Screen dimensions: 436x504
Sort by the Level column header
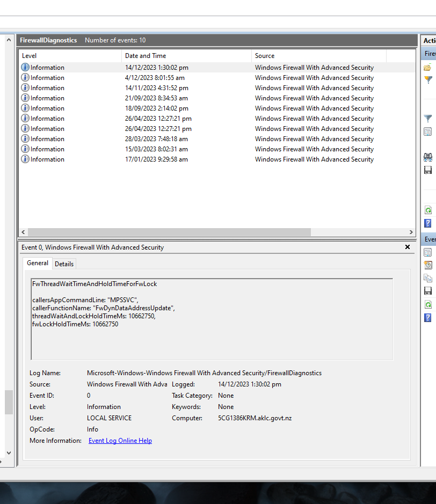click(70, 56)
